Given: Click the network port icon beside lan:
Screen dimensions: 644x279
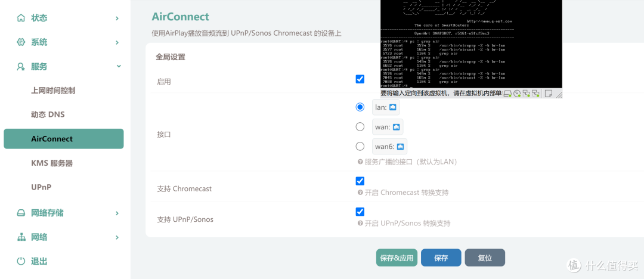Looking at the screenshot, I should pos(392,107).
